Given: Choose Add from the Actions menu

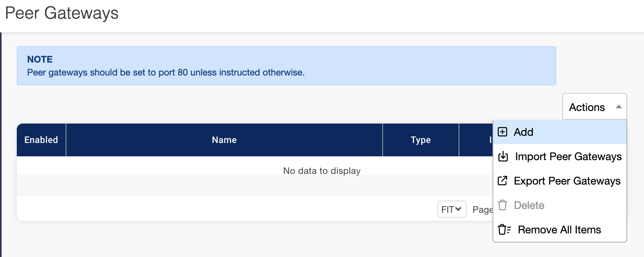Looking at the screenshot, I should click(x=523, y=132).
